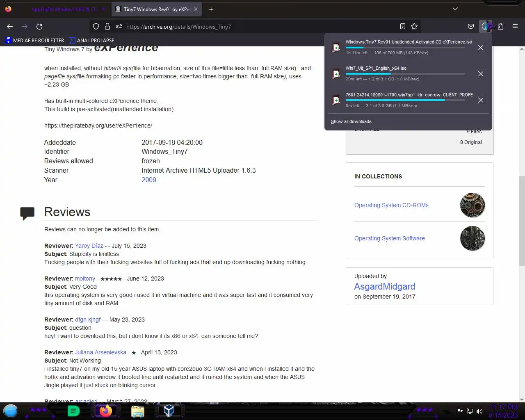The width and height of the screenshot is (525, 420).
Task: Click the 7601.24214 download progress bar
Action: (x=405, y=100)
